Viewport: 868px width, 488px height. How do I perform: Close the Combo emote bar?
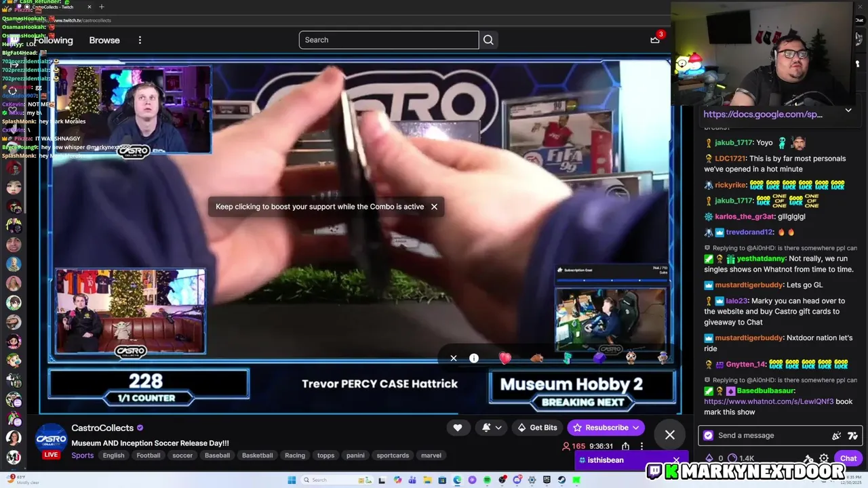point(454,359)
